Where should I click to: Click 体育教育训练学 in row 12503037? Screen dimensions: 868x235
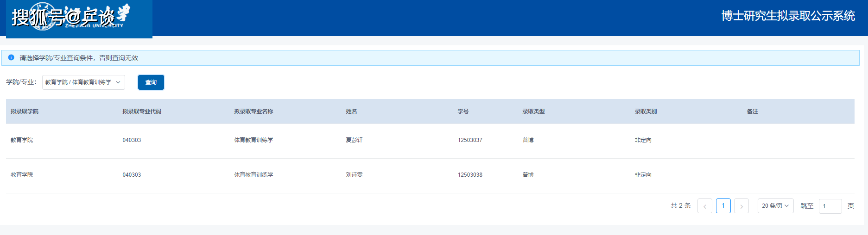253,140
